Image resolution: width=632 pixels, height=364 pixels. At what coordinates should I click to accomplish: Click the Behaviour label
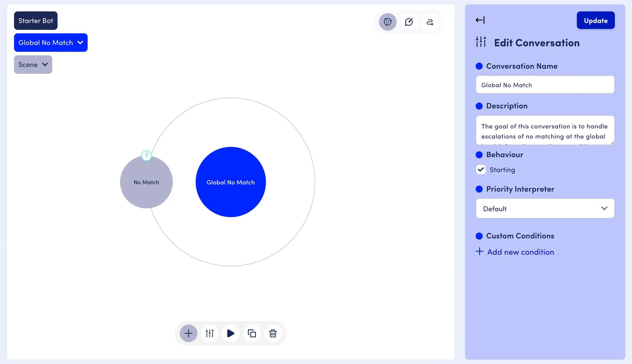tap(505, 155)
